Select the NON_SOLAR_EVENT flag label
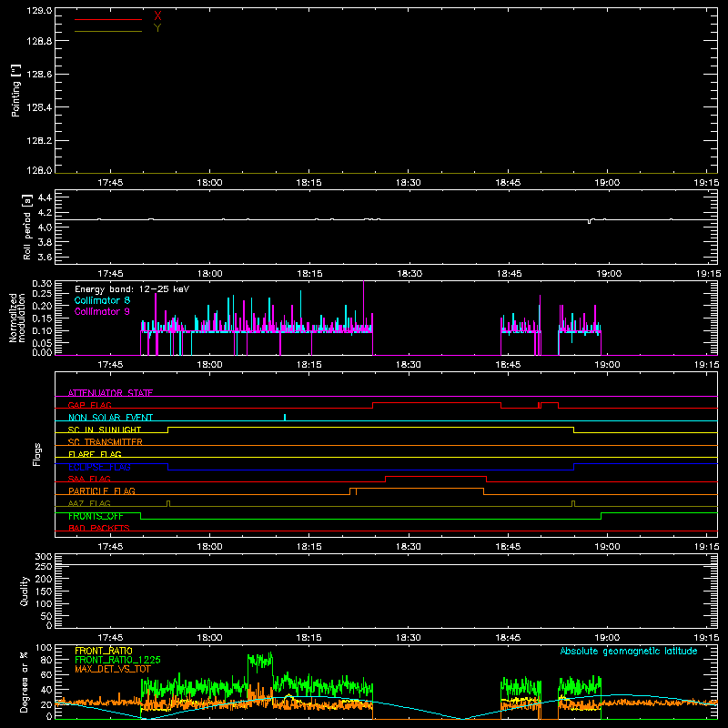The image size is (728, 728). tap(110, 418)
